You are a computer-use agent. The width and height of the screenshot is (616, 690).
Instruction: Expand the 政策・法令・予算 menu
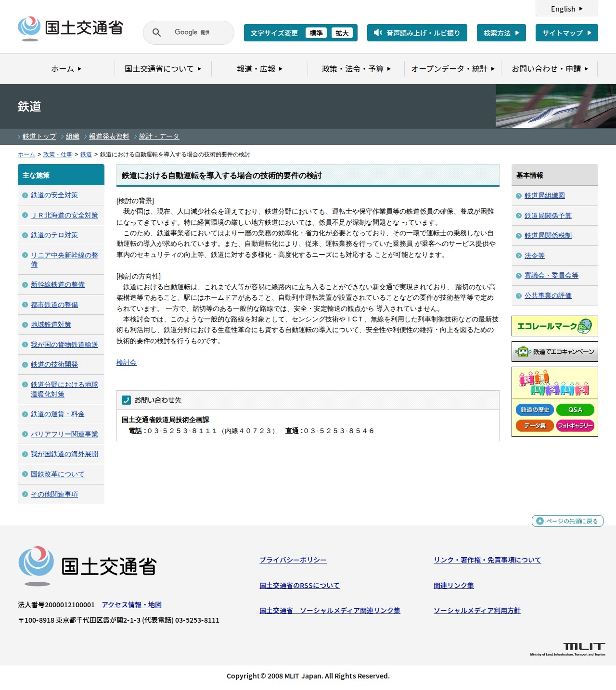click(356, 69)
